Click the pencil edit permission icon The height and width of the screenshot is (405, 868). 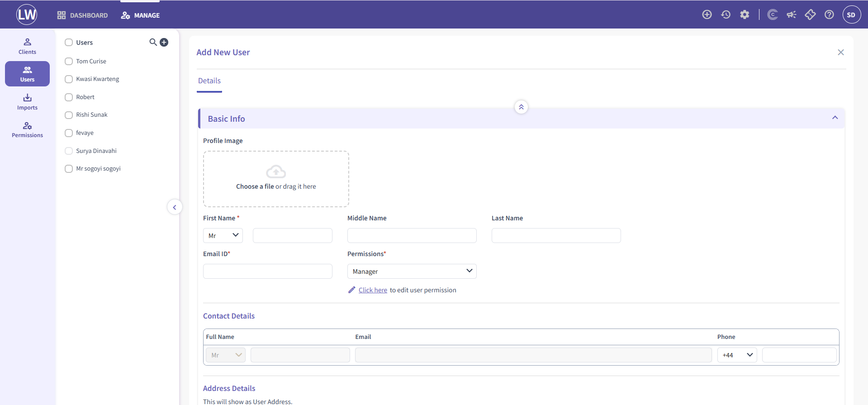pyautogui.click(x=351, y=290)
